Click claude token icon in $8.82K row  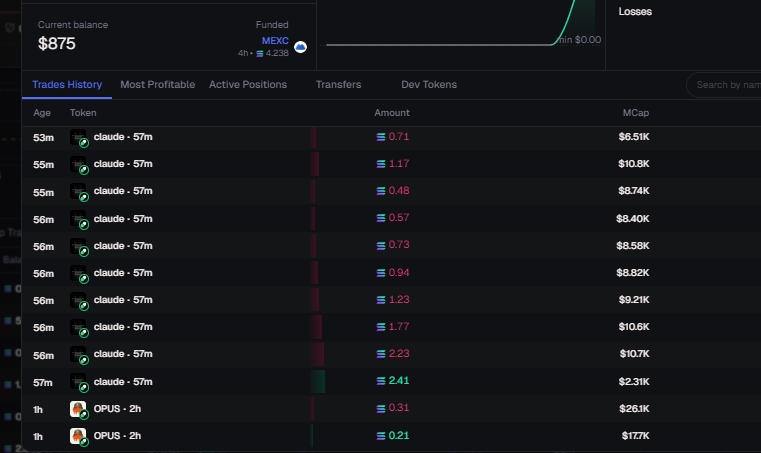point(78,273)
